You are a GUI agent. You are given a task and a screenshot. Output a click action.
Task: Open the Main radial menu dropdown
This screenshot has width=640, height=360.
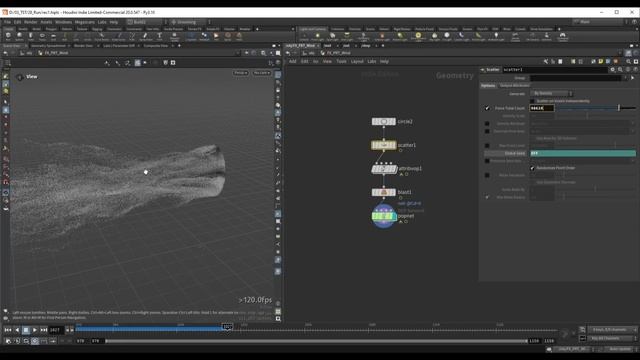(x=600, y=22)
